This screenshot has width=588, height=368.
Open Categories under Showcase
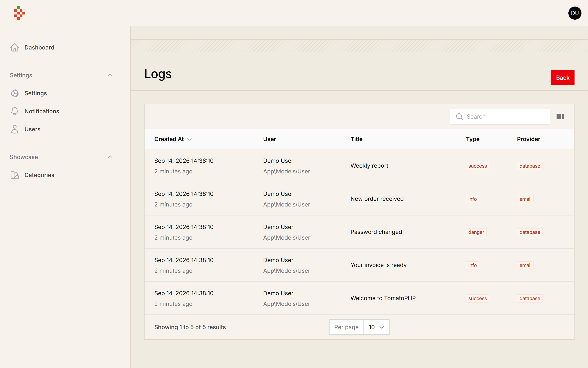tap(39, 175)
